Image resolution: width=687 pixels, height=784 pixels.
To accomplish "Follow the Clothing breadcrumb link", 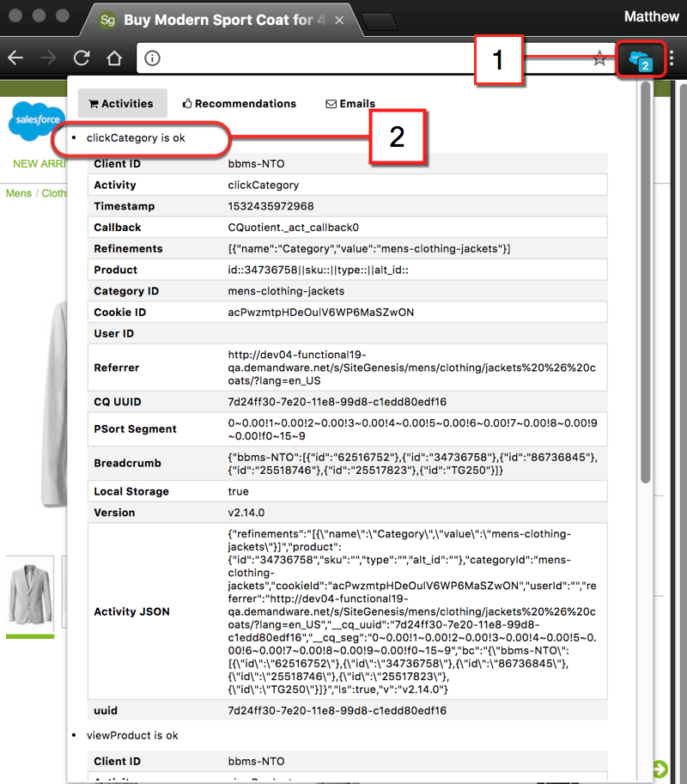I will 54,193.
